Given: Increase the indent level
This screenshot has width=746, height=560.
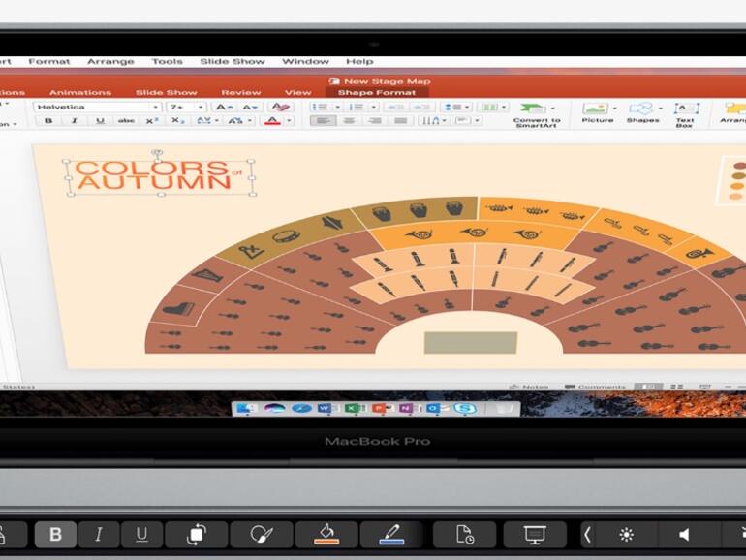Looking at the screenshot, I should pos(421,107).
